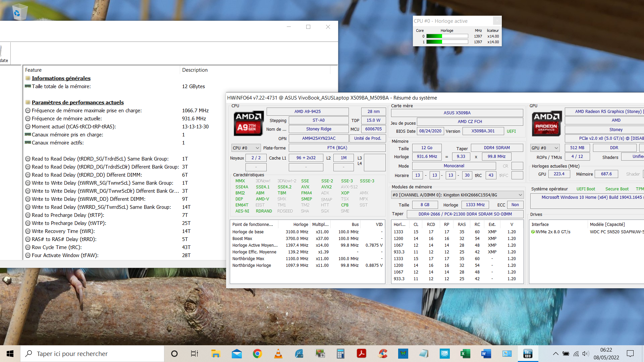Open the Wi-Fi network tray icon
Viewport: 644px width, 362px height.
pyautogui.click(x=576, y=354)
